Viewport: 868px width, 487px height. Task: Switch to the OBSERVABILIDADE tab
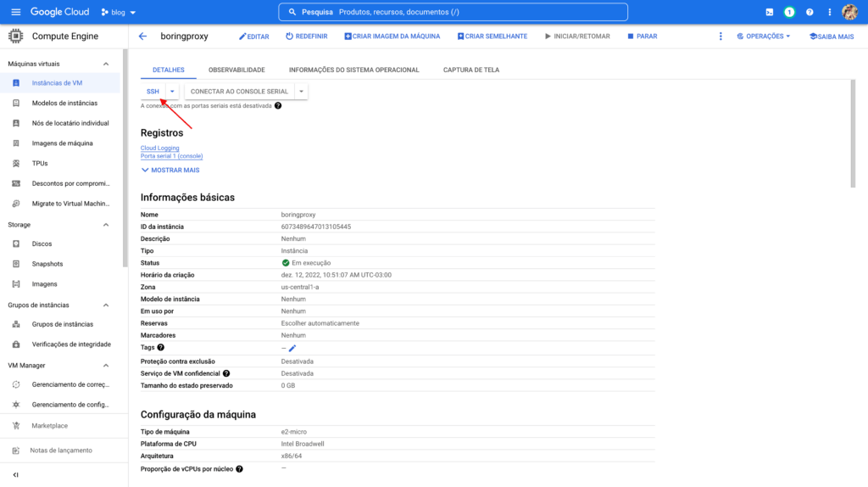pos(236,70)
